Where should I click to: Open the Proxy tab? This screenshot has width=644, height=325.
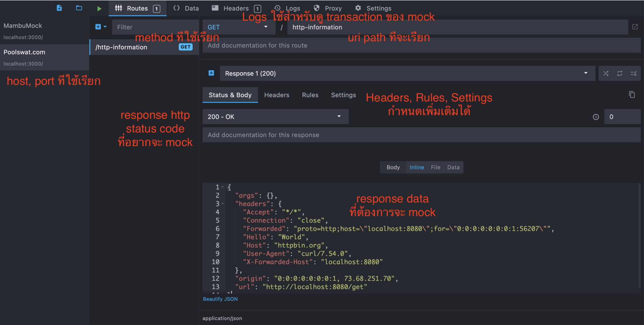[x=328, y=8]
